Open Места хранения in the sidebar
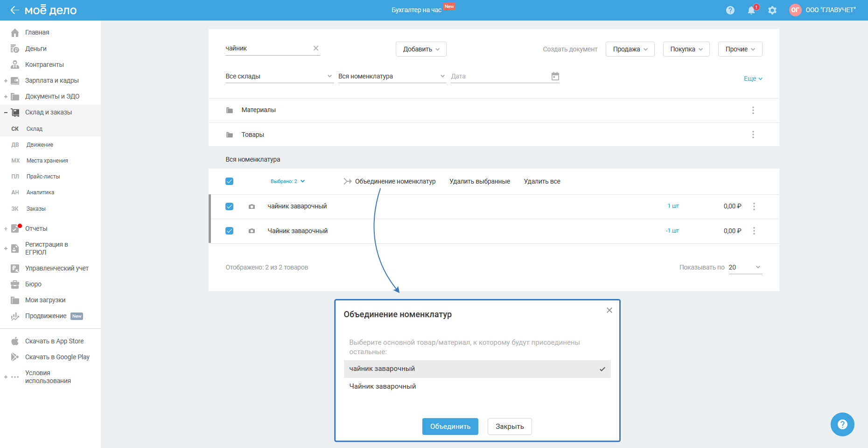Screen dimensions: 868x448 47,161
